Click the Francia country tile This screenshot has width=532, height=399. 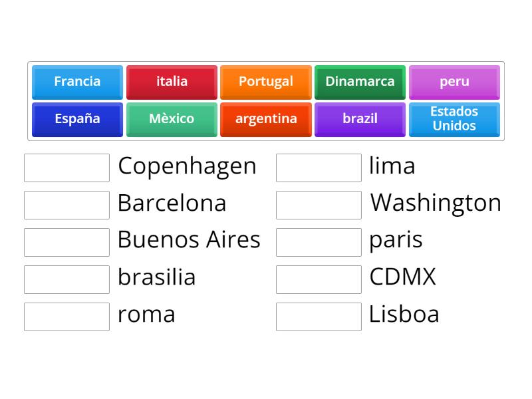pos(77,82)
